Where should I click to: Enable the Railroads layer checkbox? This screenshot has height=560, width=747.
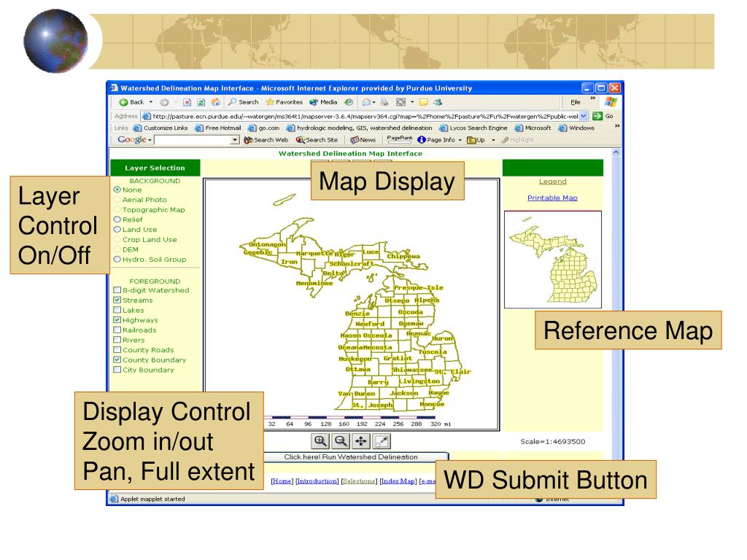click(x=117, y=330)
